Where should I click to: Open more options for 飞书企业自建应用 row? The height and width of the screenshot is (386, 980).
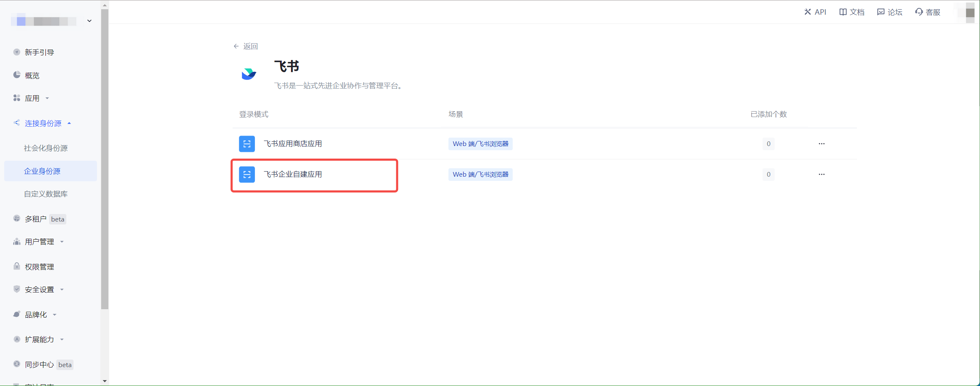pyautogui.click(x=821, y=175)
